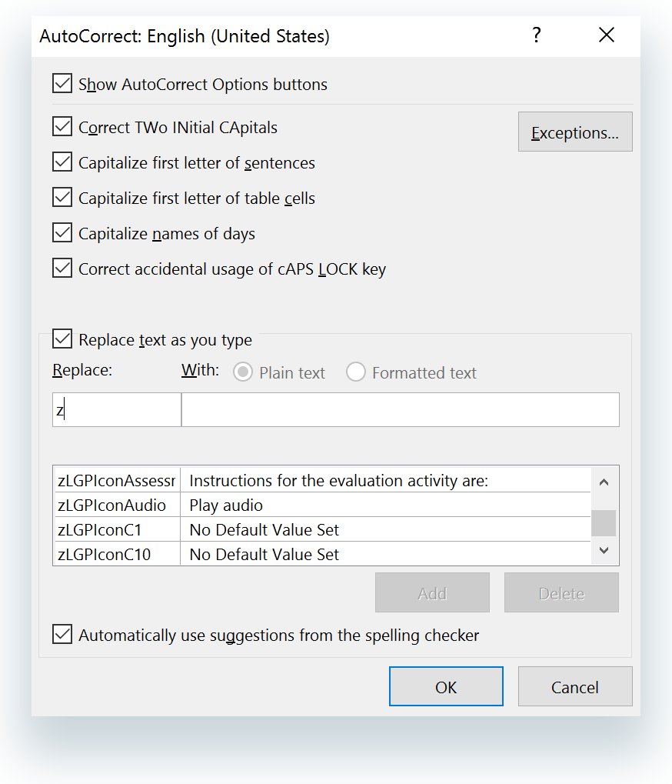
Task: Click the 'Play audio' replacement text
Action: [226, 505]
